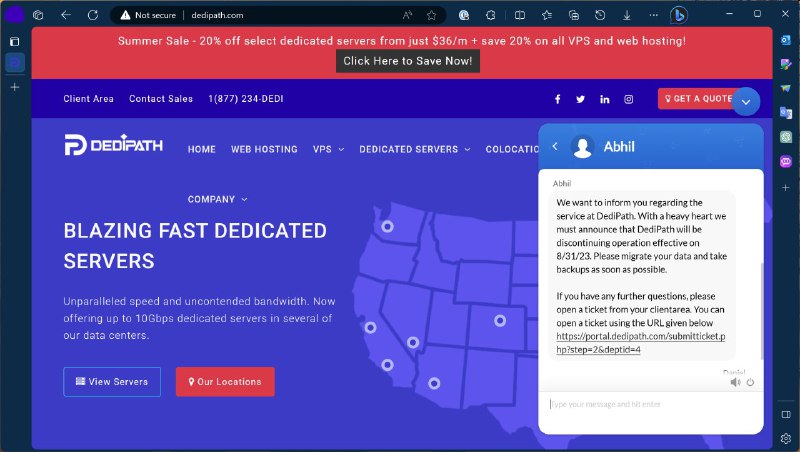
Task: Open DediPath LinkedIn page icon
Action: click(x=605, y=99)
